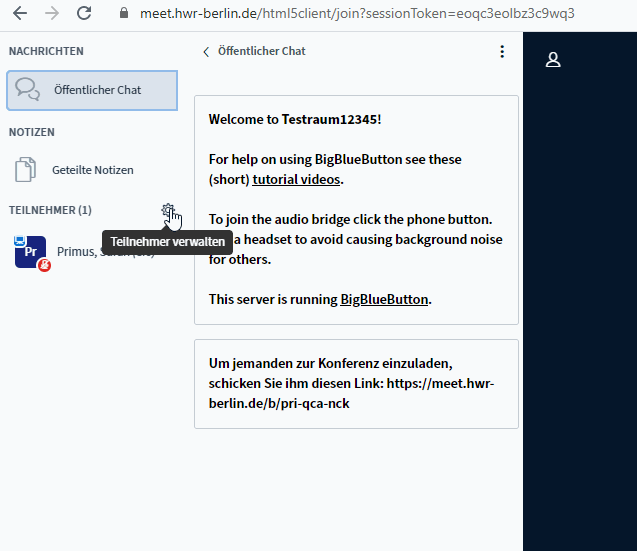Viewport: 637px width, 551px height.
Task: Click the browser forward arrow
Action: (52, 14)
